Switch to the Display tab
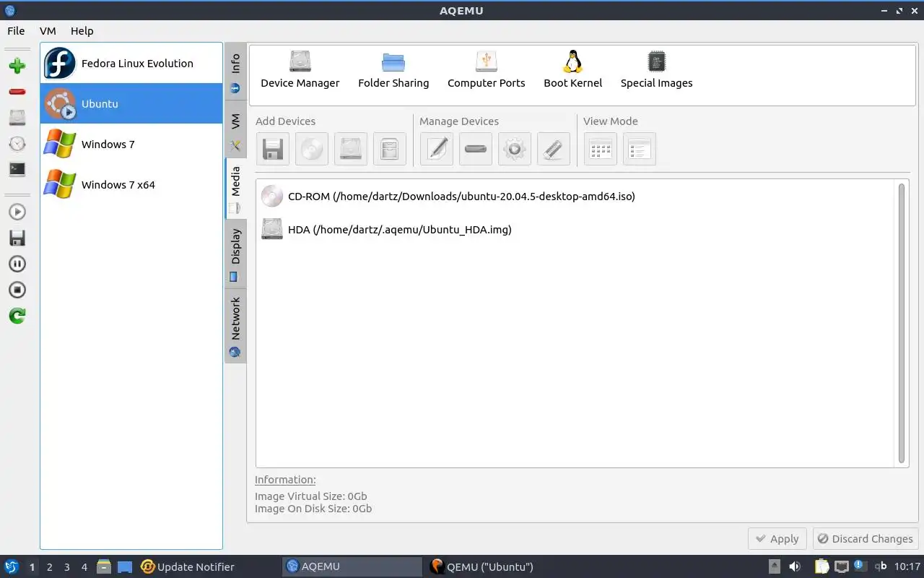Screen dimensions: 924x578 235,254
